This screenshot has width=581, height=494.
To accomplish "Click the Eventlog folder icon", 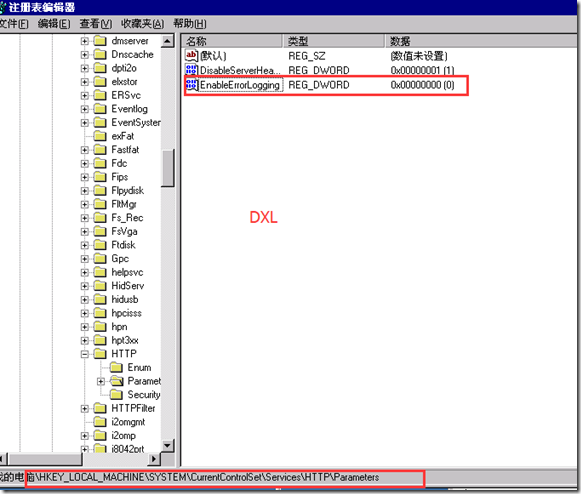I will (100, 109).
